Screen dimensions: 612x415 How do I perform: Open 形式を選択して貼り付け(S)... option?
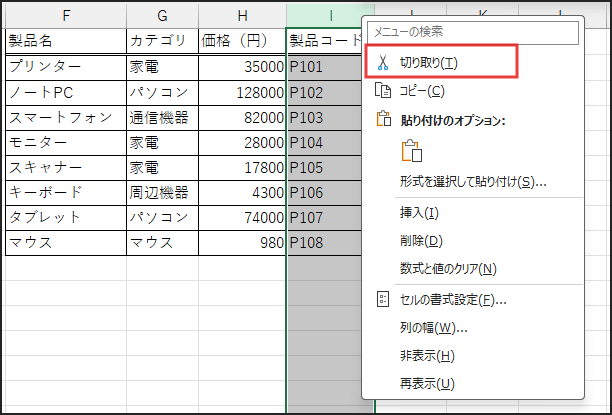473,182
